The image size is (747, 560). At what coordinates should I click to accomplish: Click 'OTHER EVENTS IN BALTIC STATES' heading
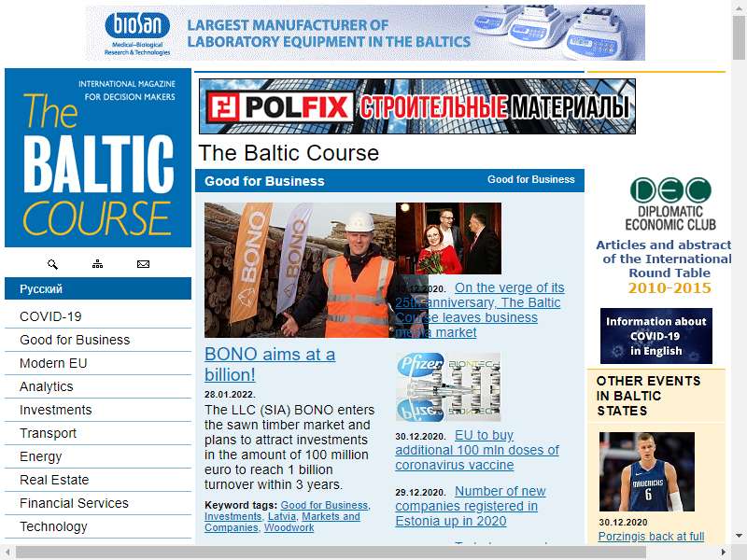pos(648,396)
